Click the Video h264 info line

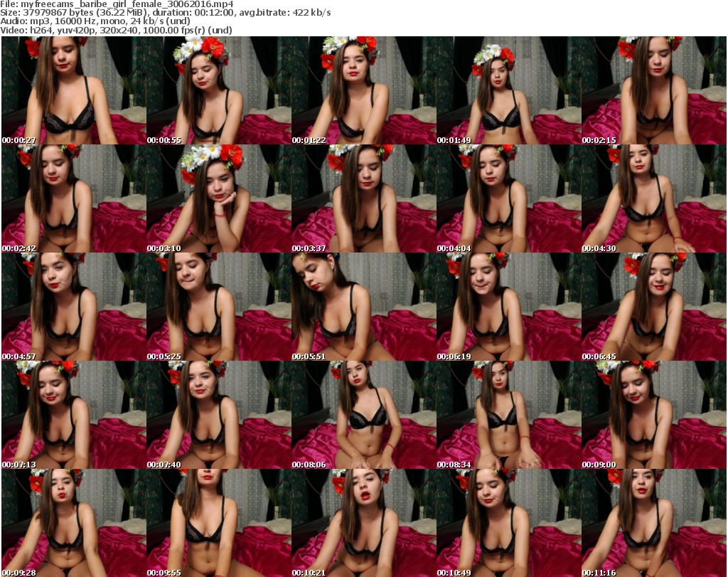[x=116, y=30]
